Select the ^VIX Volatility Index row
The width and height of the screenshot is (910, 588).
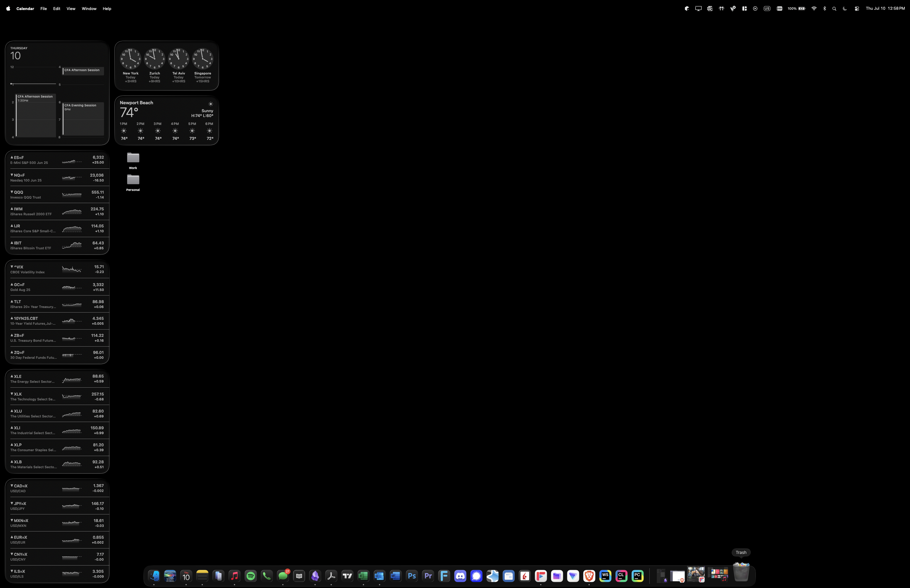[57, 269]
